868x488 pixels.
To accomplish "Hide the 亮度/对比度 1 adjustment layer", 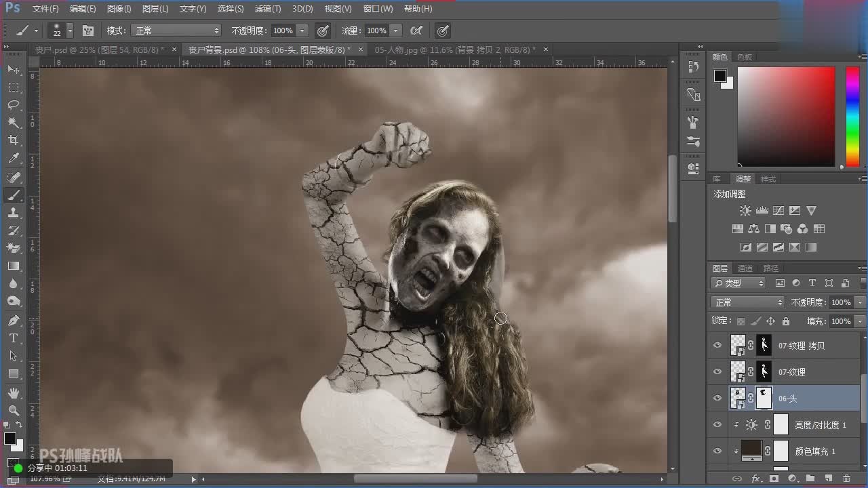I will click(717, 425).
